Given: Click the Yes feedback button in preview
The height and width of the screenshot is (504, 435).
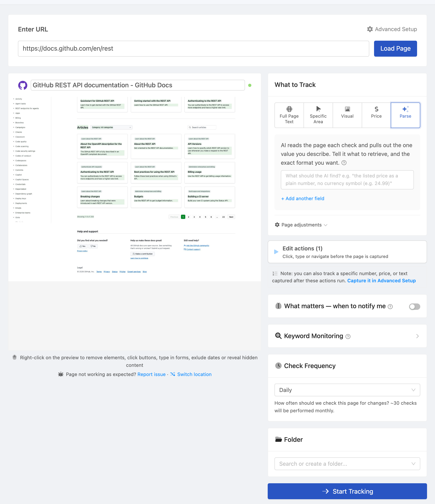Looking at the screenshot, I should [82, 246].
